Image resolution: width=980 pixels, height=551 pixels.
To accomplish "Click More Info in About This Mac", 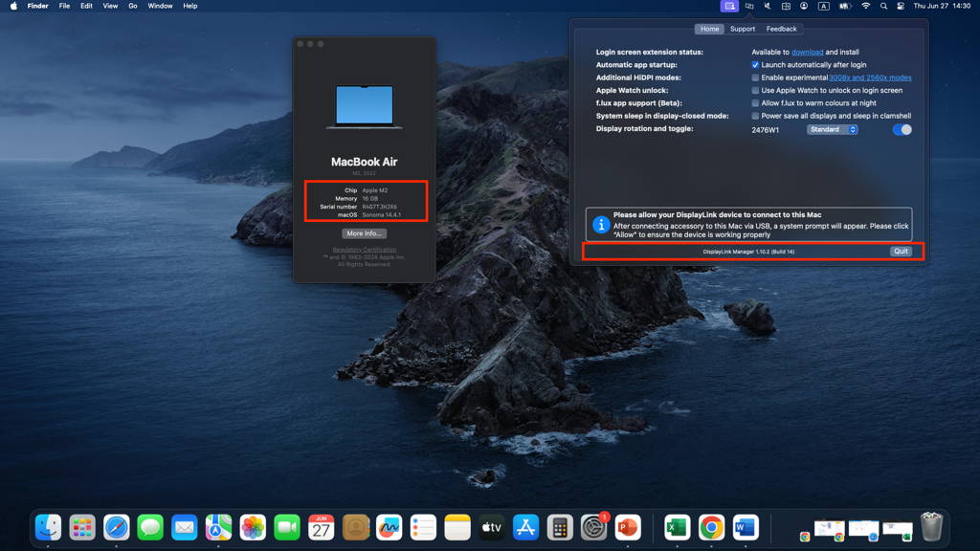I will point(364,233).
